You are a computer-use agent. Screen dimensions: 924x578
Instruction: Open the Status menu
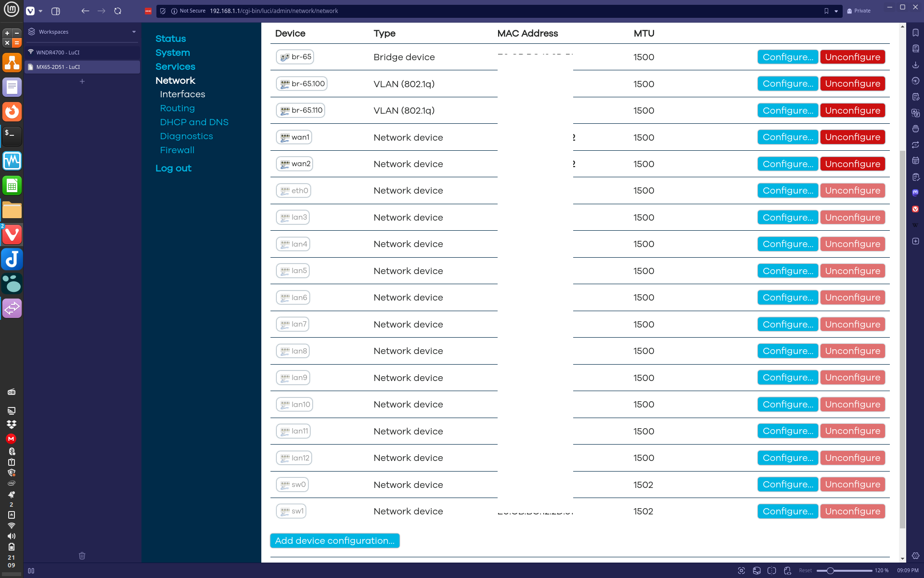click(x=170, y=39)
